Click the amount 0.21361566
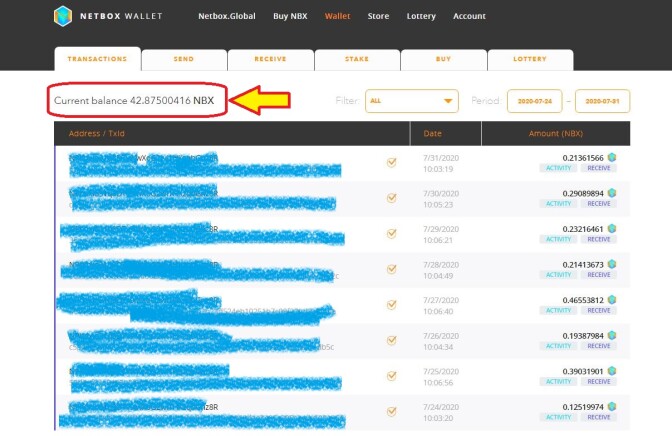This screenshot has width=672, height=436. pyautogui.click(x=583, y=158)
